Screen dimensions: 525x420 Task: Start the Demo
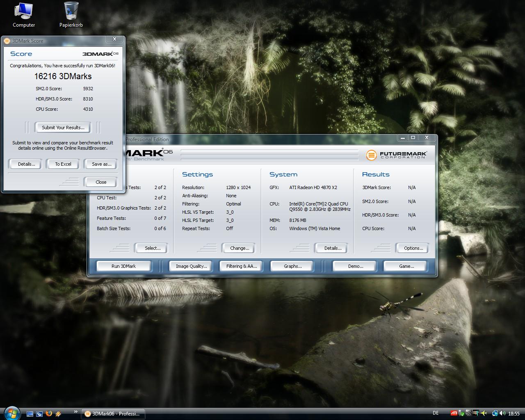point(355,266)
